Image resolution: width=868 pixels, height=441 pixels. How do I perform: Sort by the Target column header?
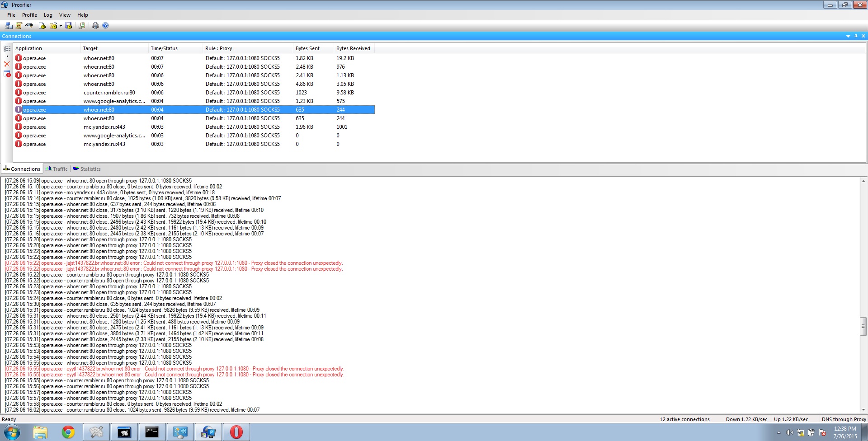click(115, 48)
